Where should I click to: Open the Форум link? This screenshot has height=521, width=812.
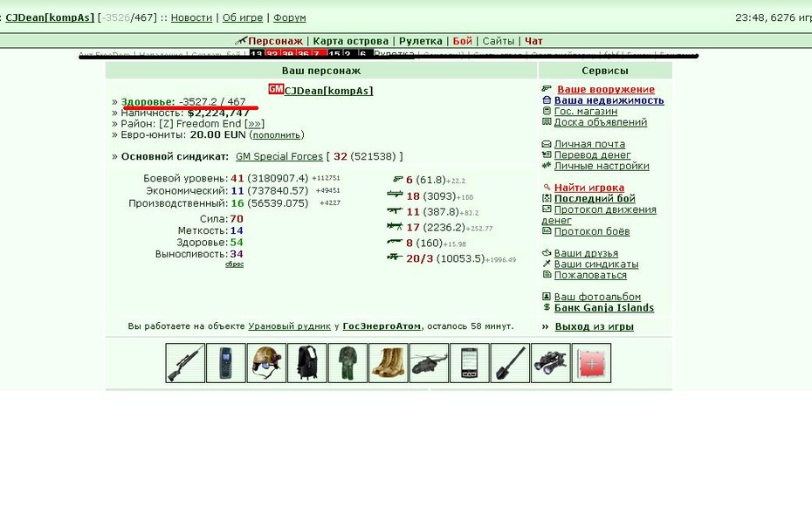(x=290, y=17)
